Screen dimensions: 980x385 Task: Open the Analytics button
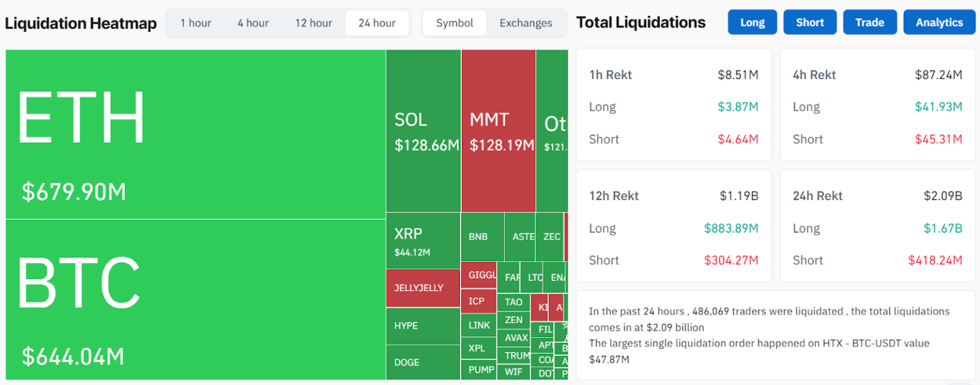click(939, 22)
